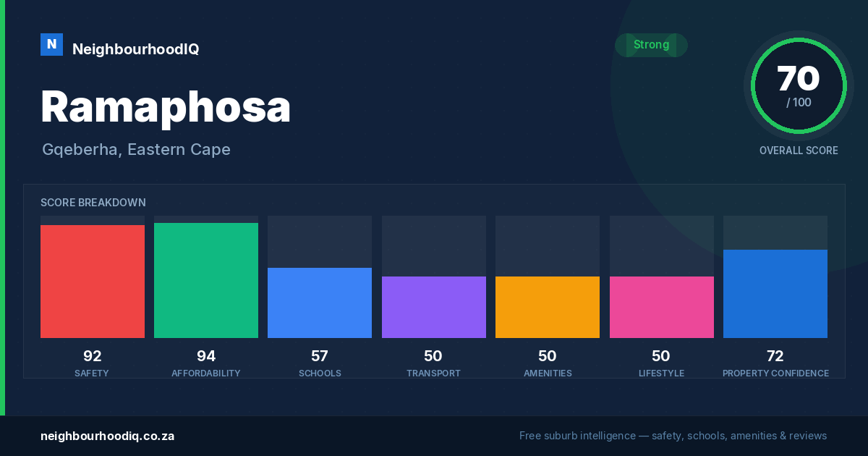Image resolution: width=868 pixels, height=456 pixels.
Task: Click the NeighbourhoodIQ brand name
Action: (x=135, y=49)
